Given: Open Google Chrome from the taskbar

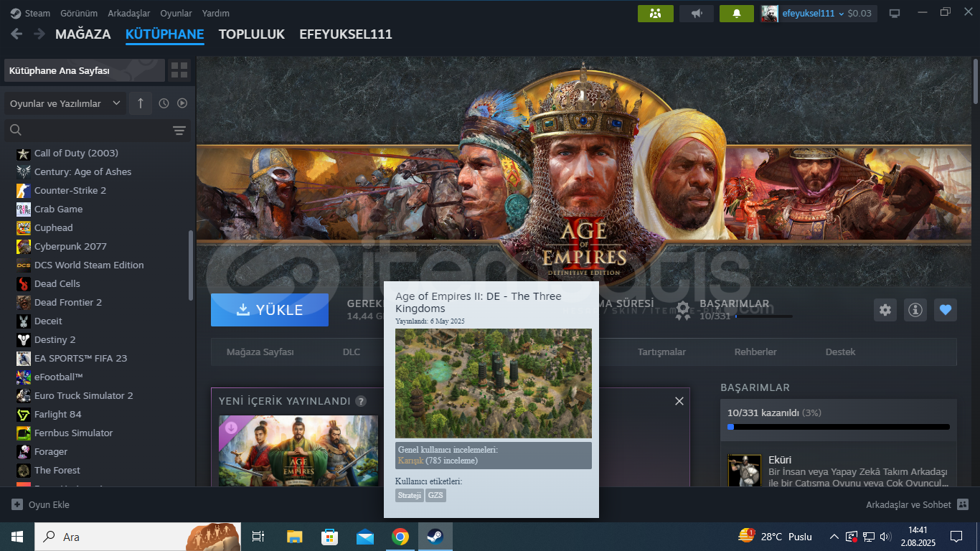Looking at the screenshot, I should pos(400,537).
